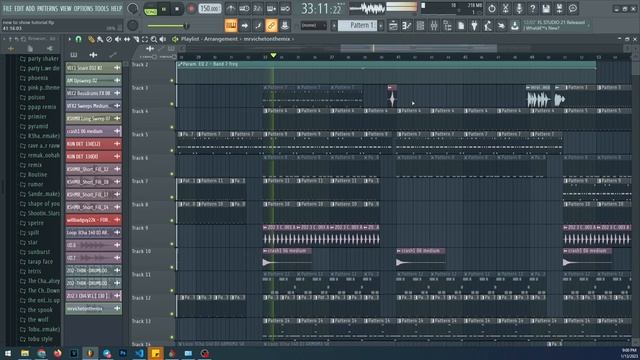Screen dimensions: 640x360
Task: Open the Piano roll icon
Action: [407, 26]
